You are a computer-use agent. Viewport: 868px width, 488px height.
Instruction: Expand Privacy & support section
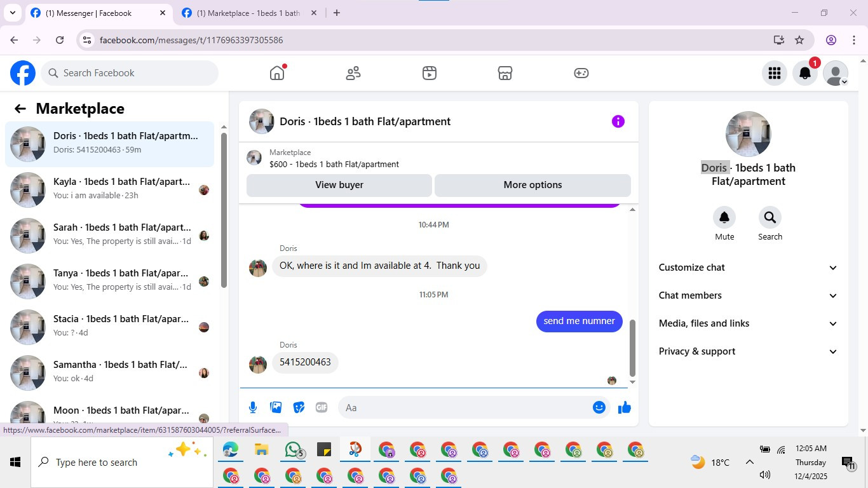pyautogui.click(x=749, y=351)
